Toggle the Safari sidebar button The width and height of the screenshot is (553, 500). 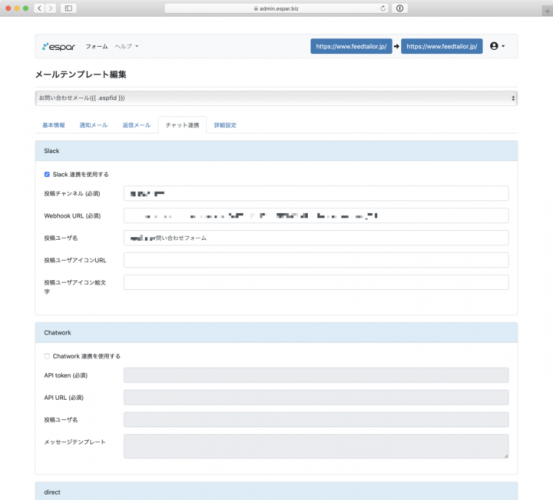tap(68, 8)
